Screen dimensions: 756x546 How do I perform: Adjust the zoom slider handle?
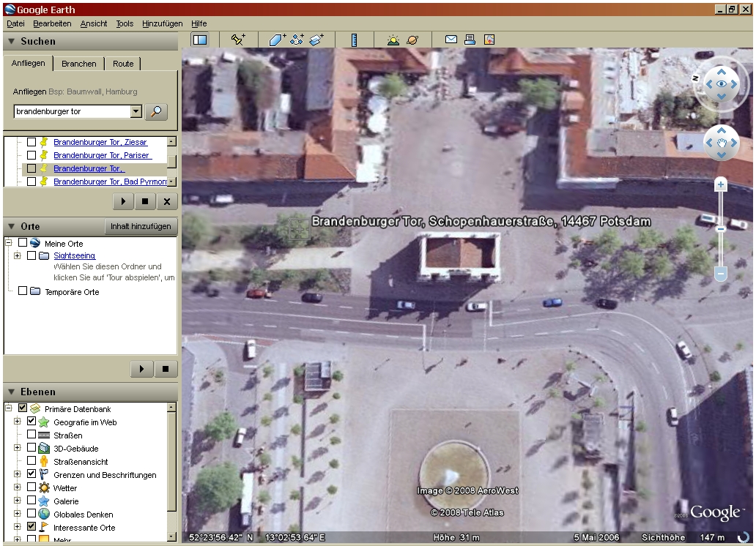[721, 229]
